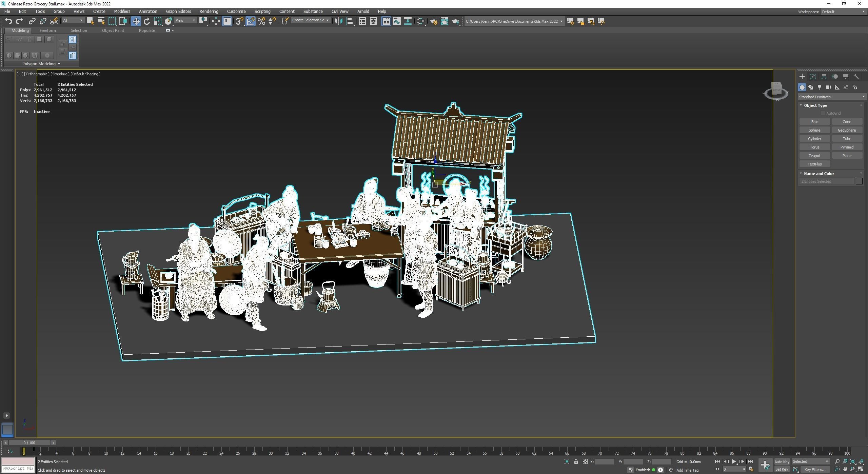The image size is (868, 474).
Task: Create a Teapot primitive button
Action: coord(814,156)
